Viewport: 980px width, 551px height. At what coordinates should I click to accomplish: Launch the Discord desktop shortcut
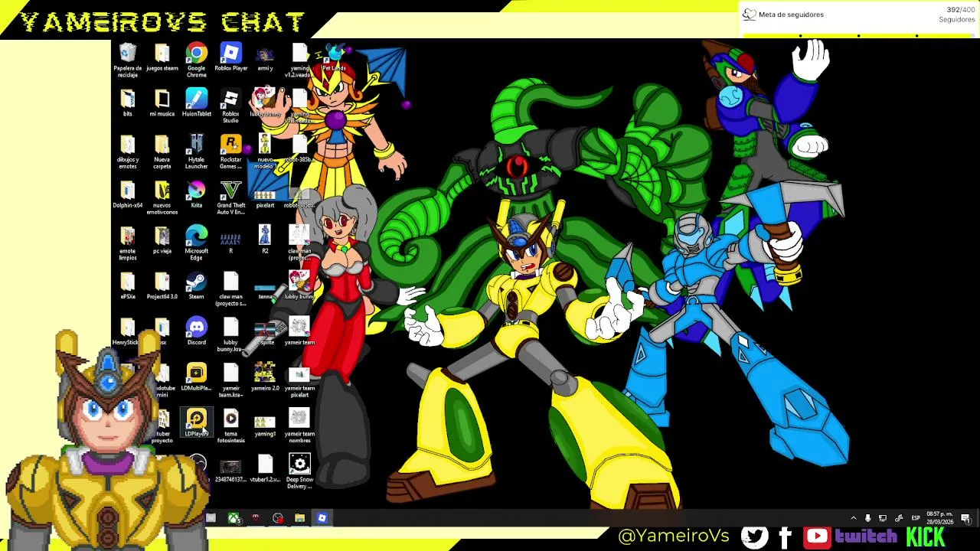pos(197,332)
